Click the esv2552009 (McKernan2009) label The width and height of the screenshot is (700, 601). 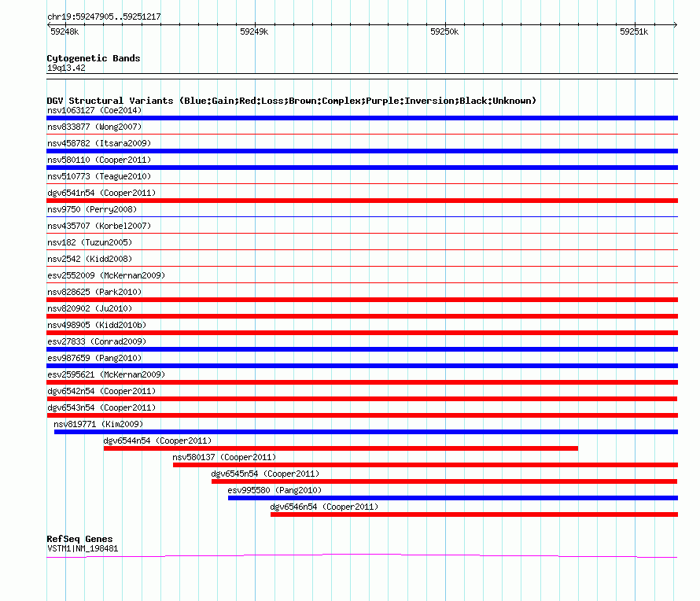coord(106,275)
